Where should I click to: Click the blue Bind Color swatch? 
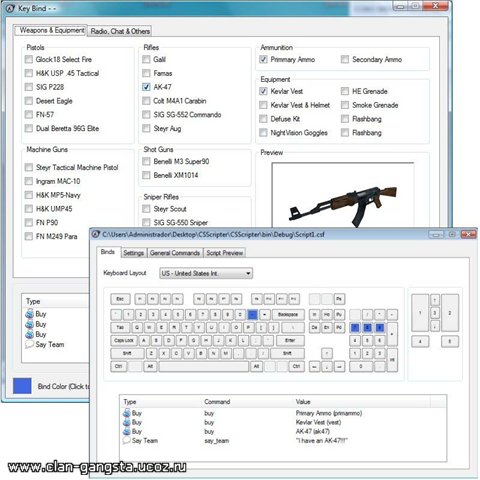click(x=22, y=386)
